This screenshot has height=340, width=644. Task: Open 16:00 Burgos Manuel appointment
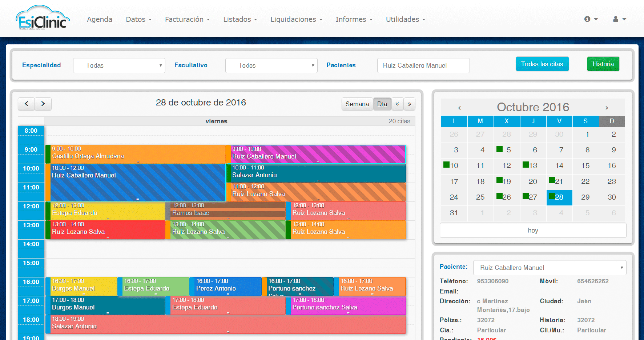[x=81, y=287]
